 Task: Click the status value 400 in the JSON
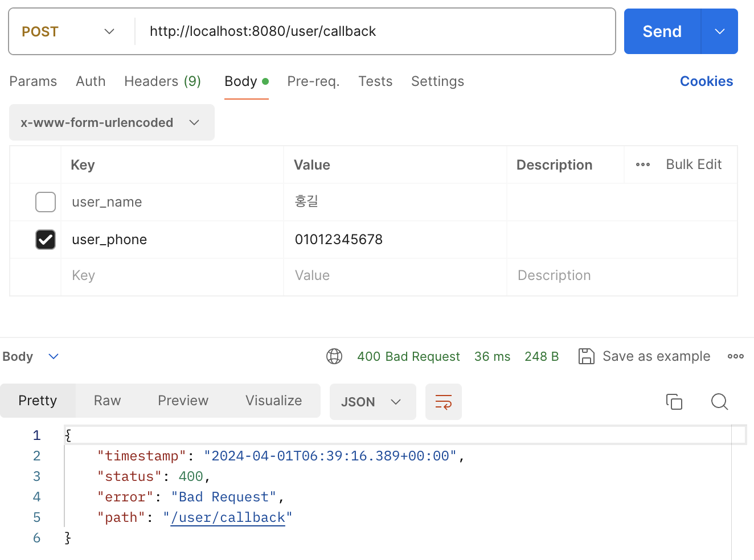[191, 476]
